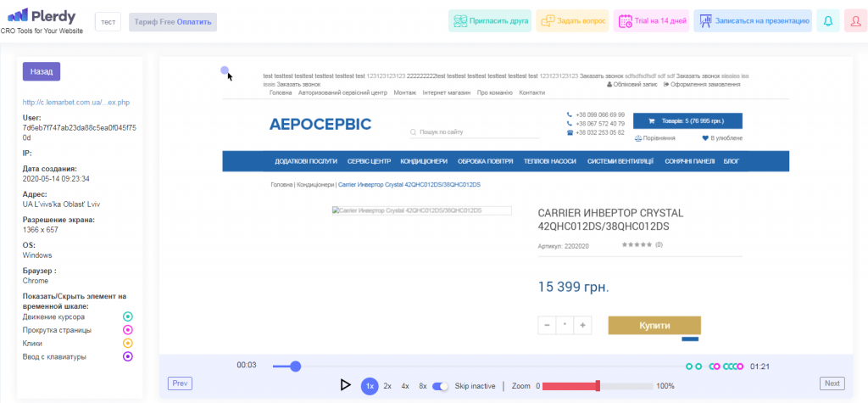Select 8x playback speed
This screenshot has width=868, height=403.
coord(422,386)
